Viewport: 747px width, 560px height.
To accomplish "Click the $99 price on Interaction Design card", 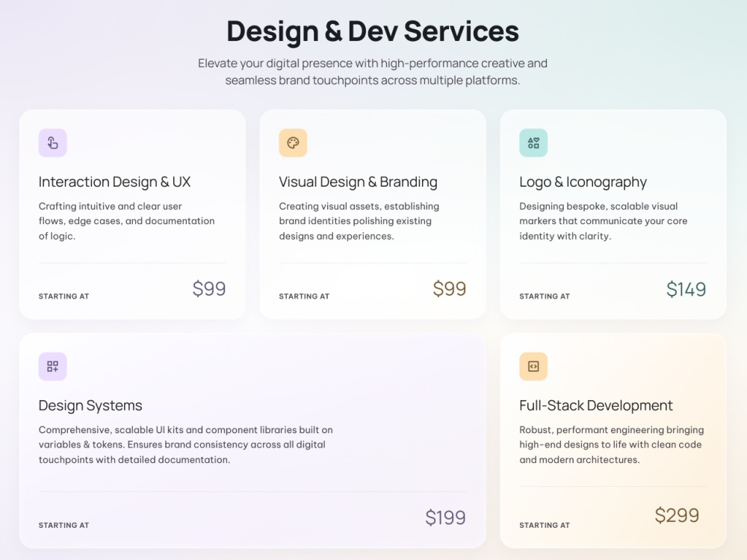I will pos(209,288).
